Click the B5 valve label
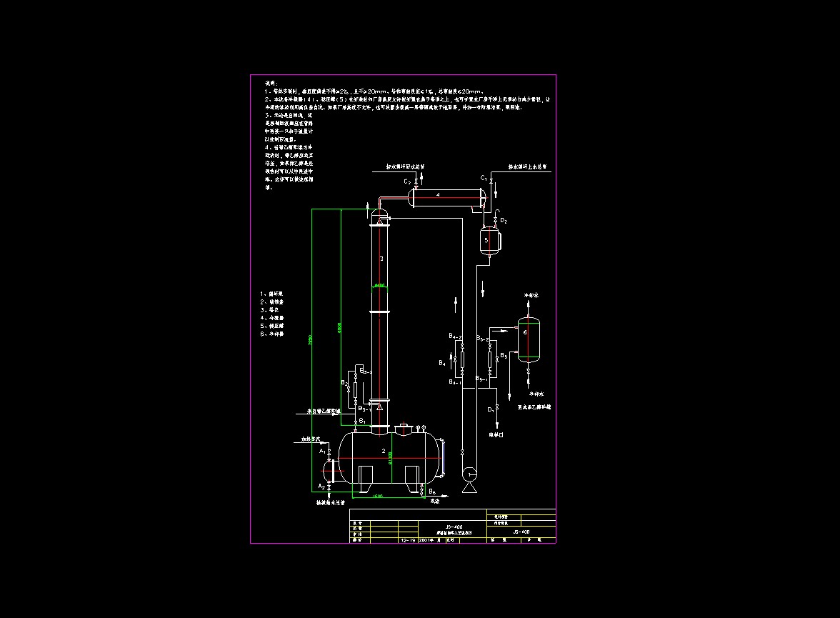The height and width of the screenshot is (618, 840). (504, 357)
